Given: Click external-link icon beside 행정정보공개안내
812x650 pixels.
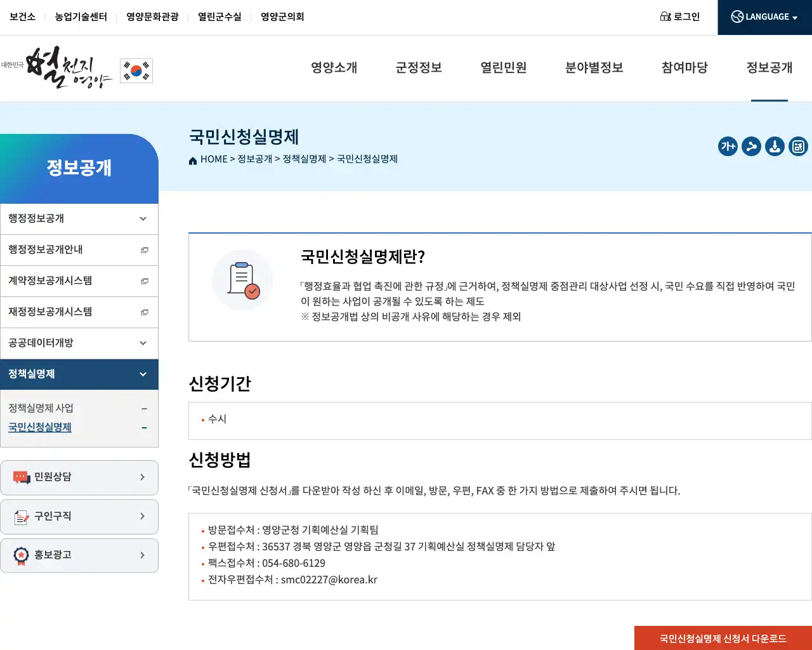Looking at the screenshot, I should coord(145,250).
